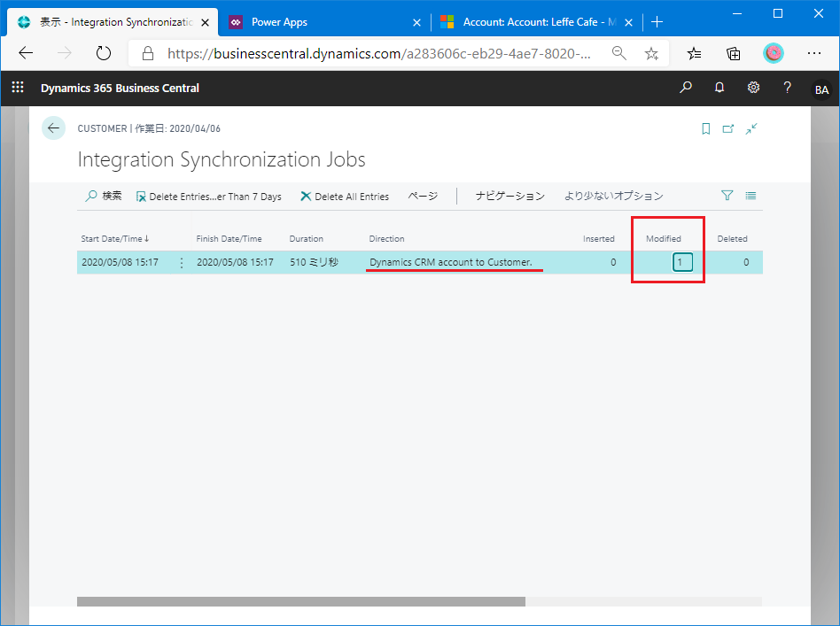Collapse the page with the shrink arrows icon
This screenshot has width=840, height=626.
click(x=751, y=128)
